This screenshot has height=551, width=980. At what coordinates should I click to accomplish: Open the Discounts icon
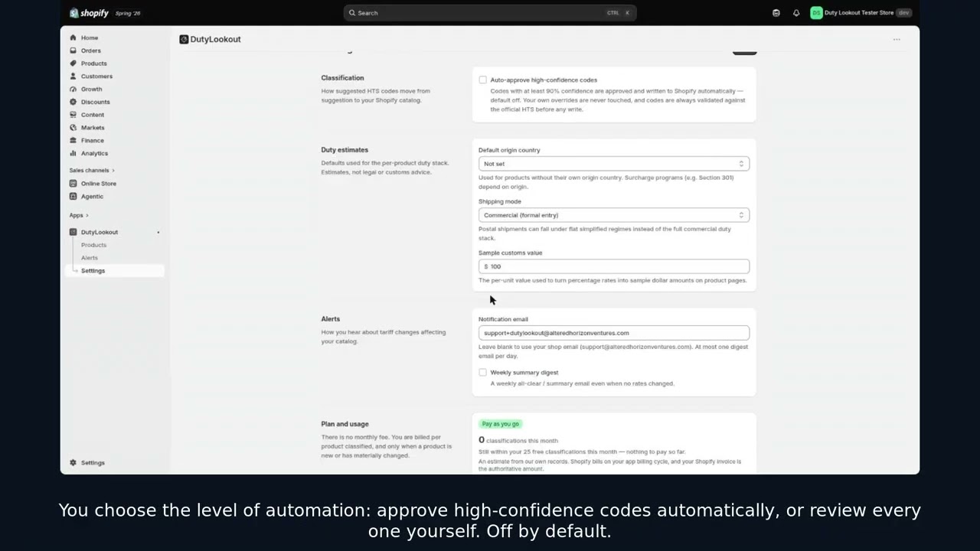click(x=73, y=102)
